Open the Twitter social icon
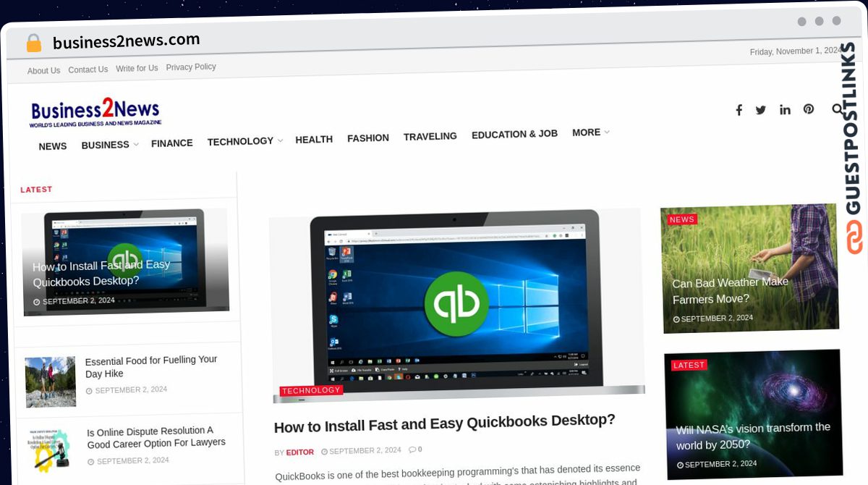Viewport: 868px width, 485px height. (x=761, y=110)
